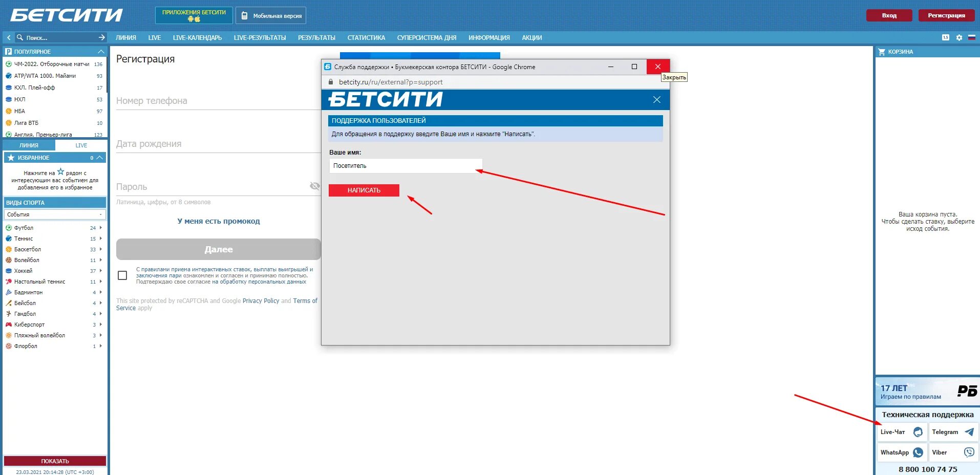The height and width of the screenshot is (475, 980).
Task: Click the Вход login button
Action: coord(889,15)
